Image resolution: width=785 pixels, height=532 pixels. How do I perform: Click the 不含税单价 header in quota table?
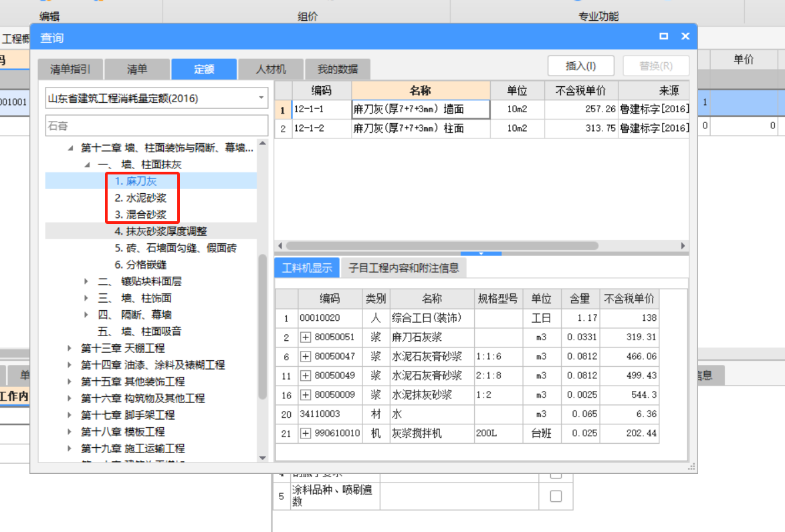[581, 91]
